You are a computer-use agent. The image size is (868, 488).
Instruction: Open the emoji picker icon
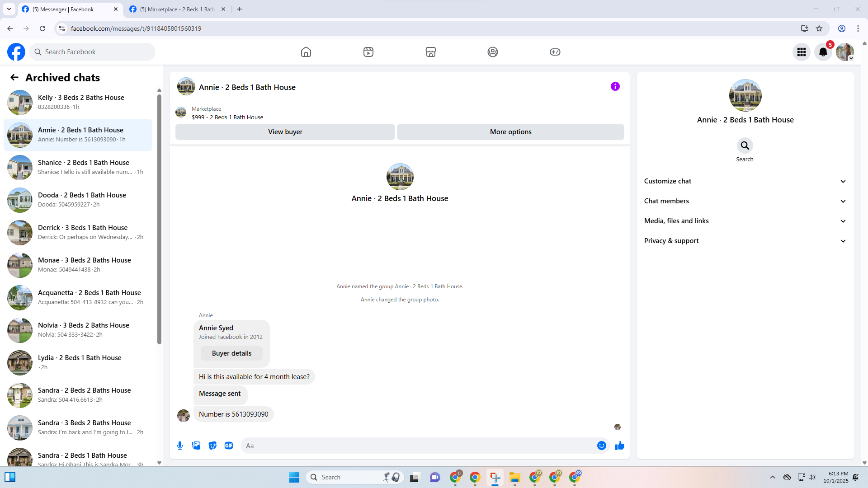click(x=602, y=446)
